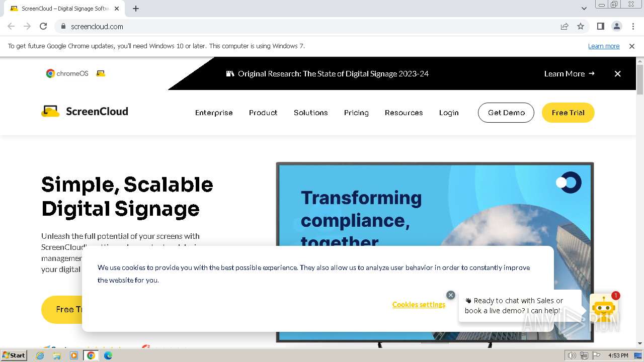The height and width of the screenshot is (362, 644).
Task: Open Windows Media Player from the taskbar
Action: [74, 355]
